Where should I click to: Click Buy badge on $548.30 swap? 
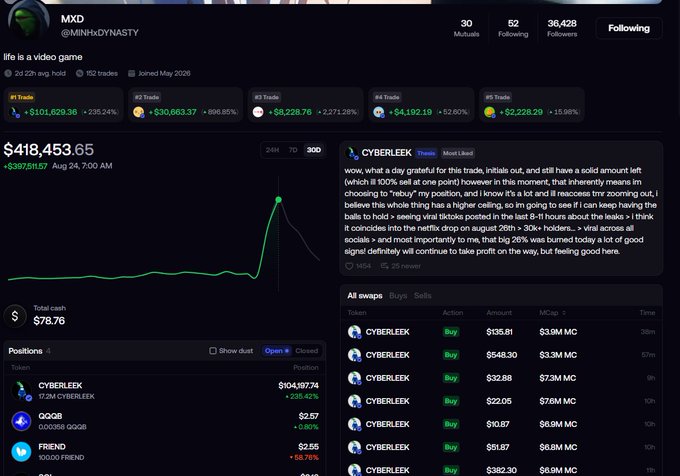tap(451, 355)
